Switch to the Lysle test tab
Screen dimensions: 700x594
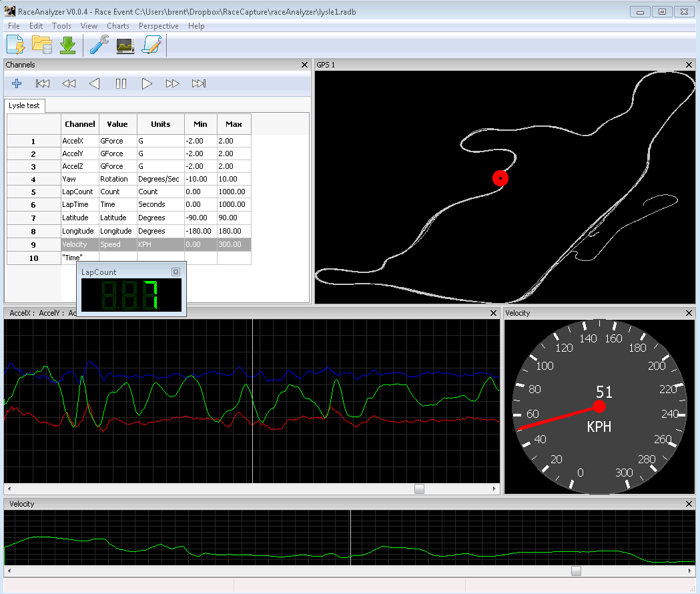pyautogui.click(x=24, y=105)
